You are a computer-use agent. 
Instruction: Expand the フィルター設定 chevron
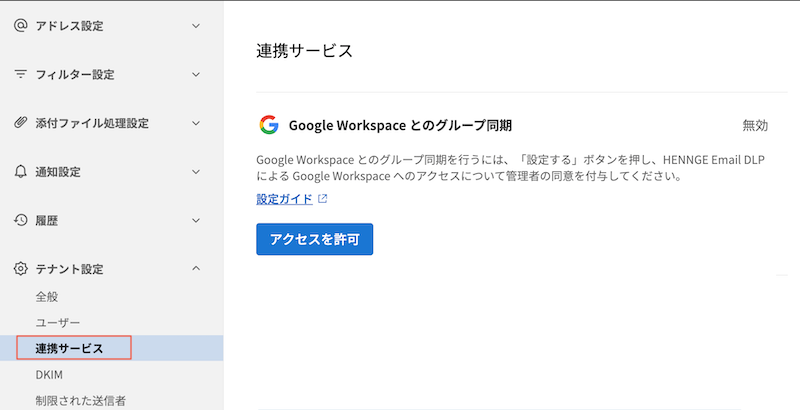coord(196,74)
